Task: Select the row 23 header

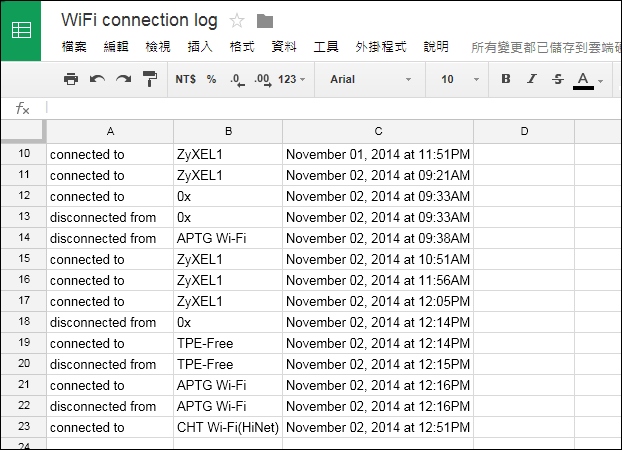Action: coord(24,427)
